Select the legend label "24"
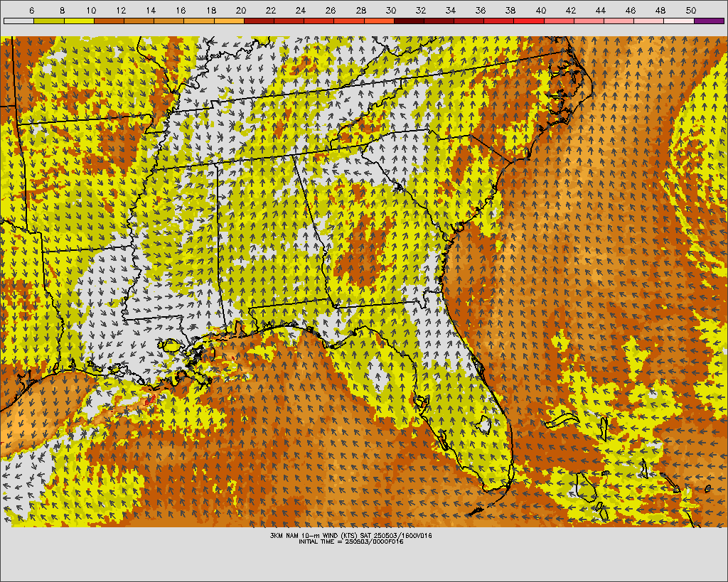 pos(301,10)
